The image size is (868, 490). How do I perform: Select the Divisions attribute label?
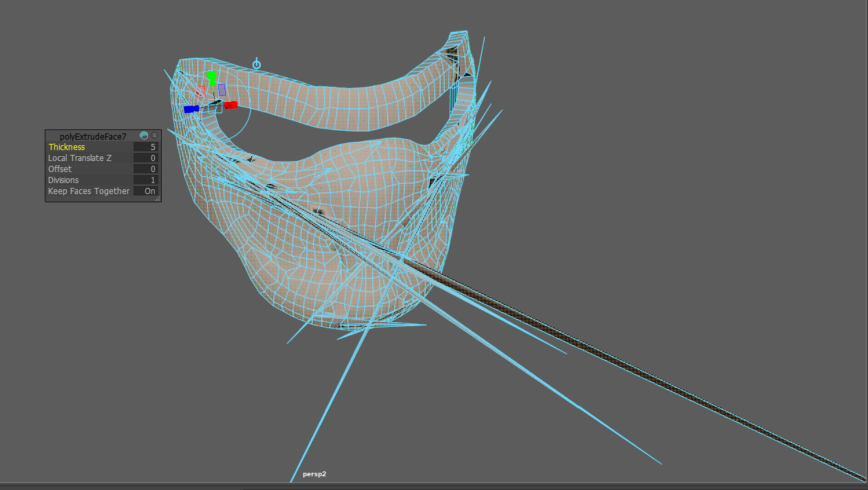64,180
